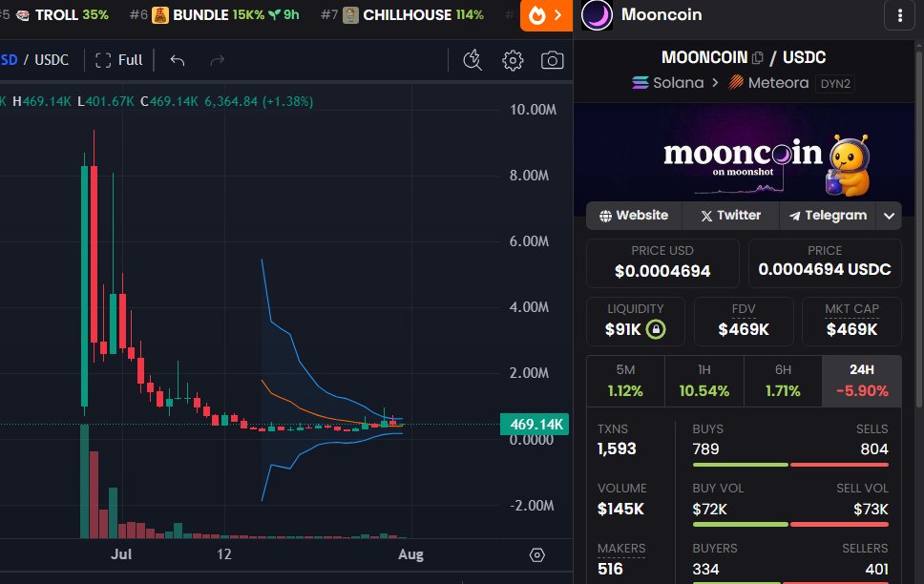The width and height of the screenshot is (924, 584).
Task: Click the 24H change value -5.90%
Action: [x=862, y=390]
